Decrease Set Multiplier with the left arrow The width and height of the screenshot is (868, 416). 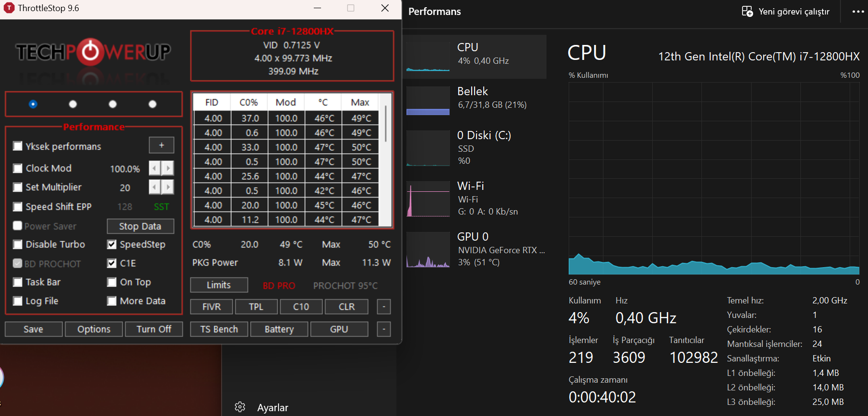154,187
